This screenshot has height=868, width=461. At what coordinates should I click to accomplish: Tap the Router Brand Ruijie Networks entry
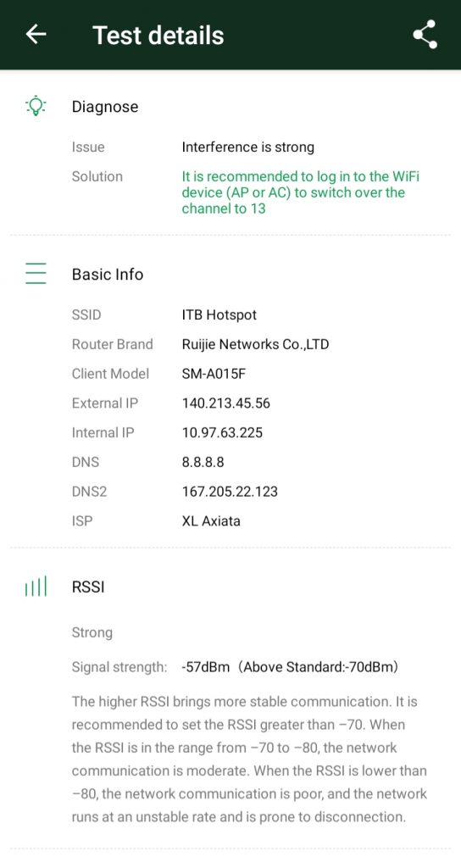pos(255,344)
